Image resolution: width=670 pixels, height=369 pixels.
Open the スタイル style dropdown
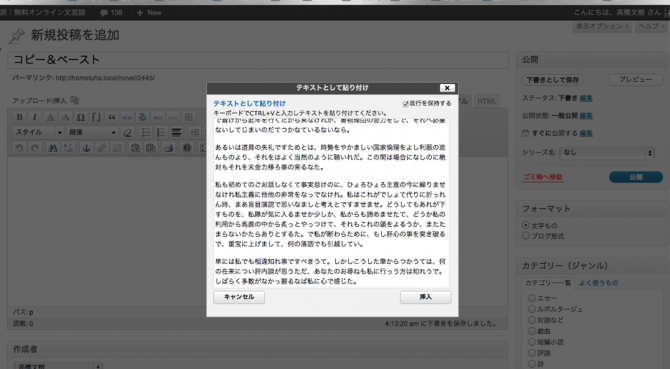[38, 132]
